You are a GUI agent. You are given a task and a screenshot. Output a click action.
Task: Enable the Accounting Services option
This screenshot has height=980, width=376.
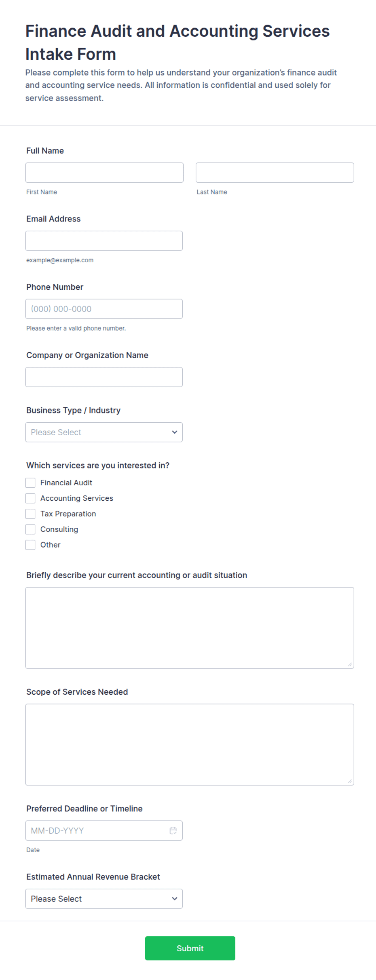point(30,498)
